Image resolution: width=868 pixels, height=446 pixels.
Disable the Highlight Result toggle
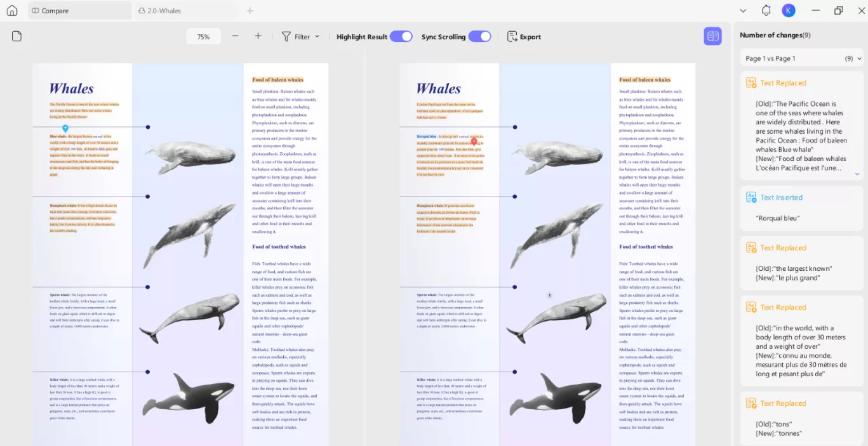(x=401, y=36)
